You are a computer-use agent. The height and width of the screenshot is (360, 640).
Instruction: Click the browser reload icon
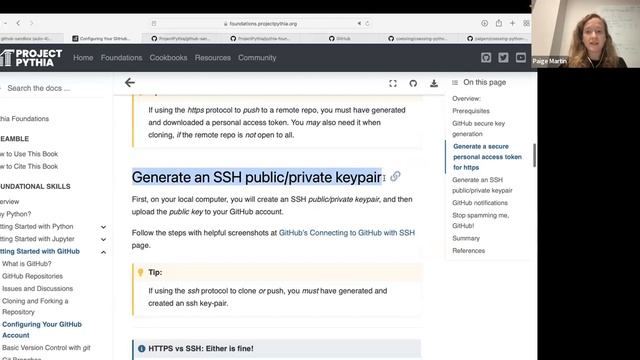367,24
